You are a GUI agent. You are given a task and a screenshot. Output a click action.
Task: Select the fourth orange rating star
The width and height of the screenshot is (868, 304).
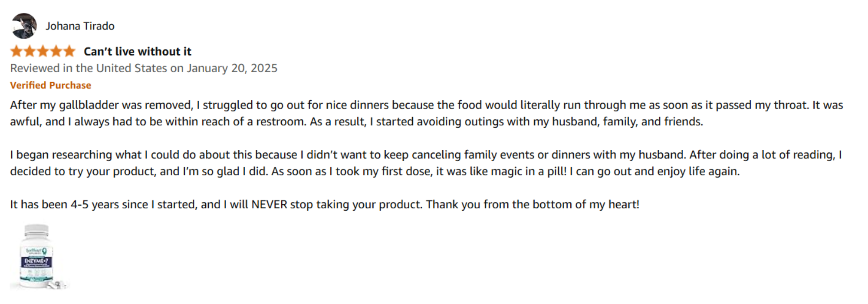56,51
